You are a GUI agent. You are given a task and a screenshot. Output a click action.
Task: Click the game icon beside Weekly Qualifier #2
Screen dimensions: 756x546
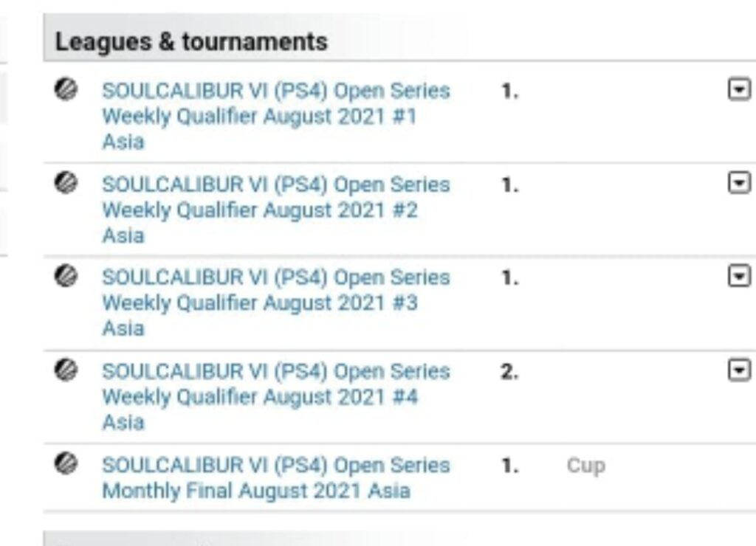(66, 183)
